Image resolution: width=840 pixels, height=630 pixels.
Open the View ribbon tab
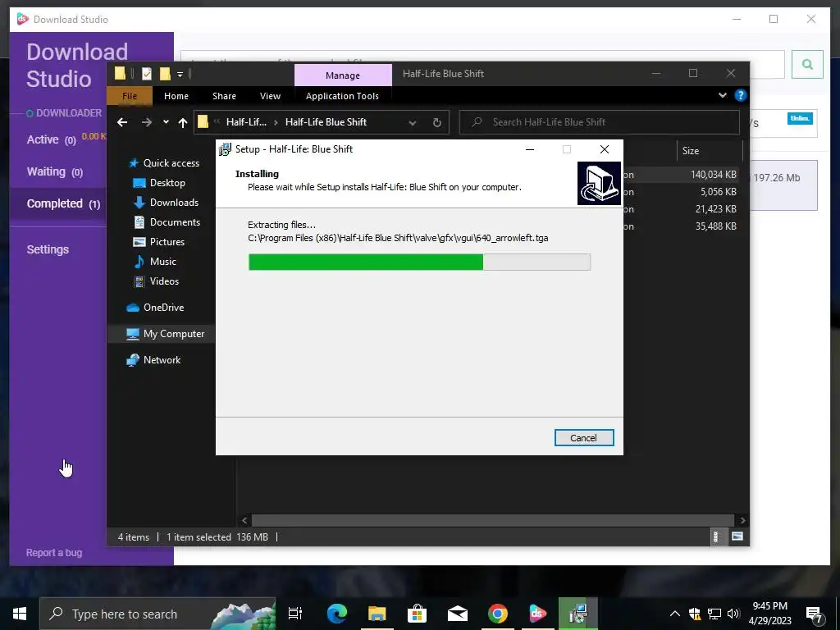[x=270, y=96]
